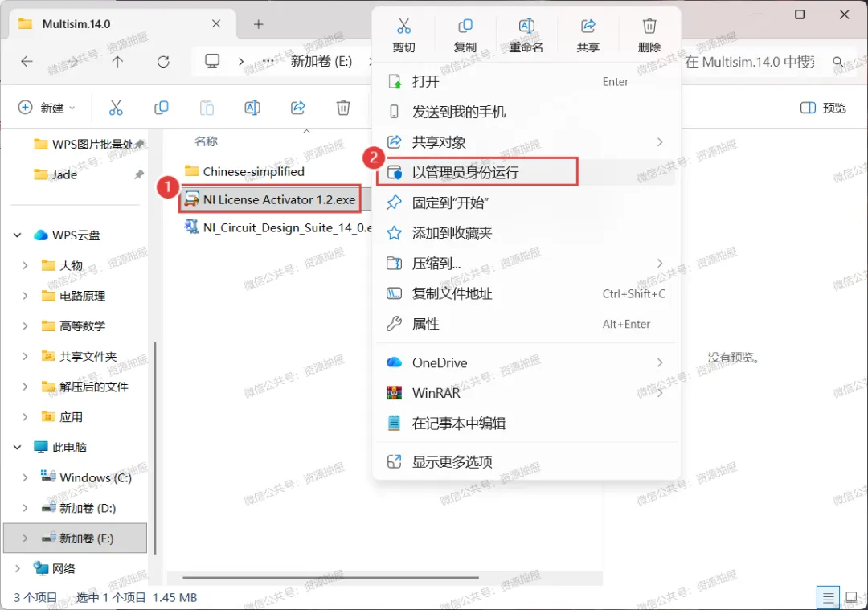Click the ellipsis in address breadcrumb
The height and width of the screenshot is (610, 868).
[268, 61]
